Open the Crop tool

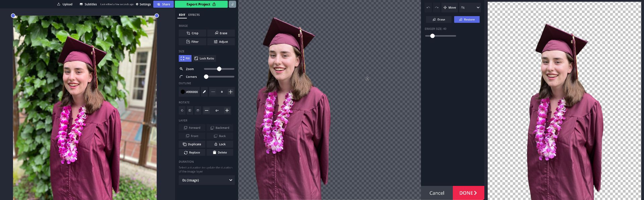pos(192,33)
